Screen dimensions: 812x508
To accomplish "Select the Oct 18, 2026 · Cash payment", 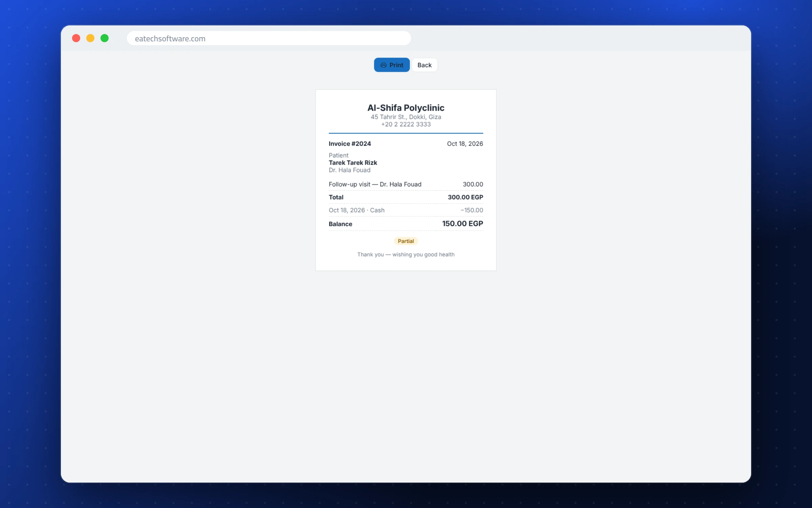I will pos(357,210).
